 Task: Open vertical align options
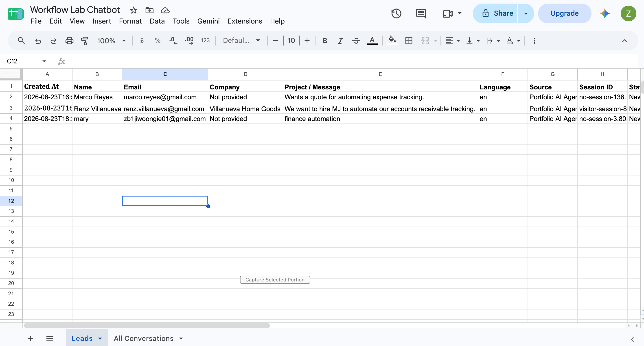473,40
